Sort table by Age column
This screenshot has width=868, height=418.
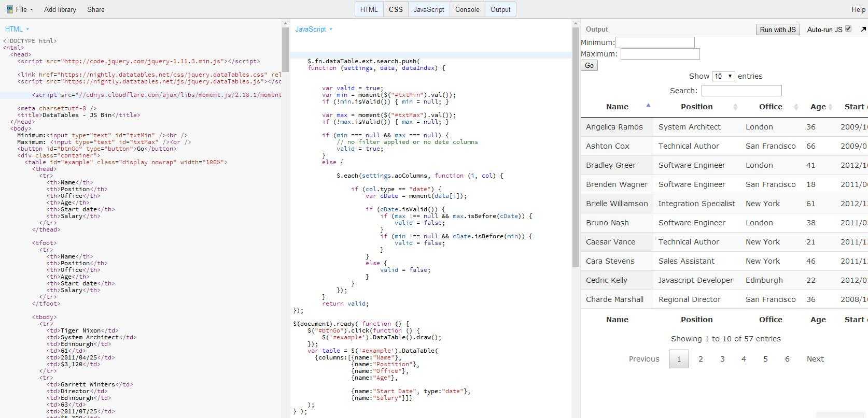click(x=818, y=107)
